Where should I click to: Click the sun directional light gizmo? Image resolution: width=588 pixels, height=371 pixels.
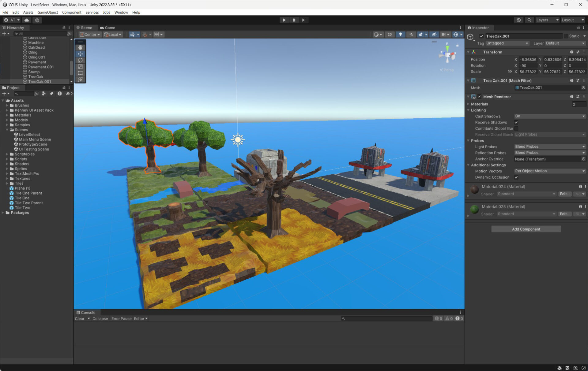pos(238,140)
